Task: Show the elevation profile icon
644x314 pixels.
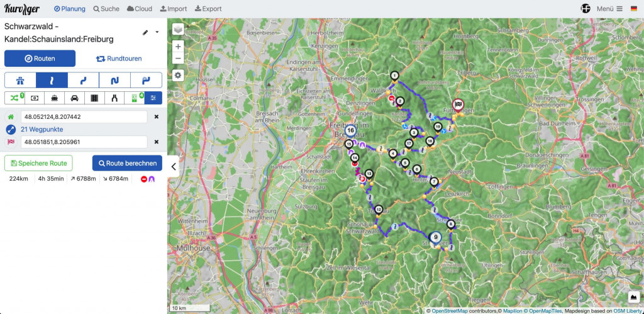Action: tap(633, 297)
